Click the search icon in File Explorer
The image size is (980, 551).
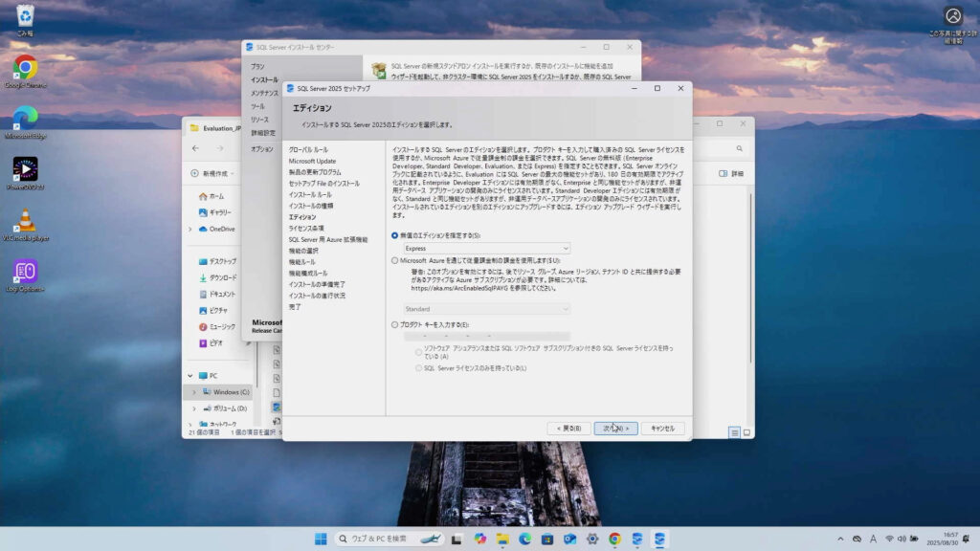[740, 148]
